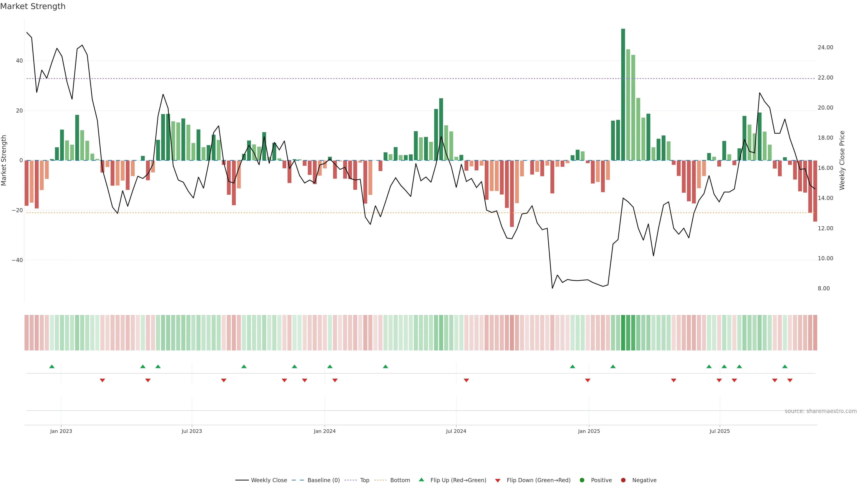Click the dark red Negative circle in legend
The width and height of the screenshot is (868, 488).
[x=623, y=480]
